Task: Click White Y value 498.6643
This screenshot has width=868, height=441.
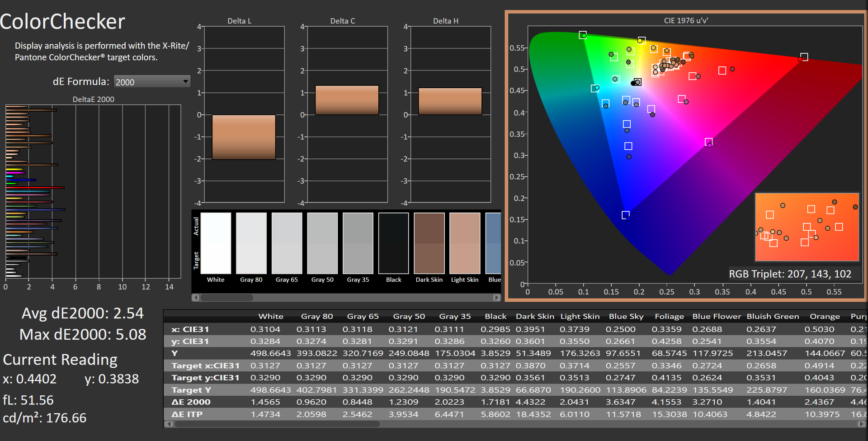Action: point(271,353)
